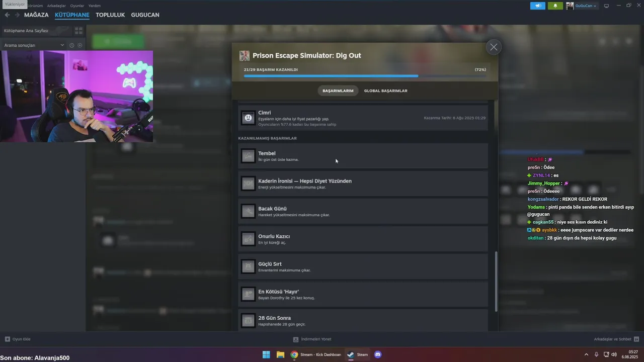Switch to the GLOBAL BAŞARIMLAR tab
The image size is (644, 362).
pos(385,91)
